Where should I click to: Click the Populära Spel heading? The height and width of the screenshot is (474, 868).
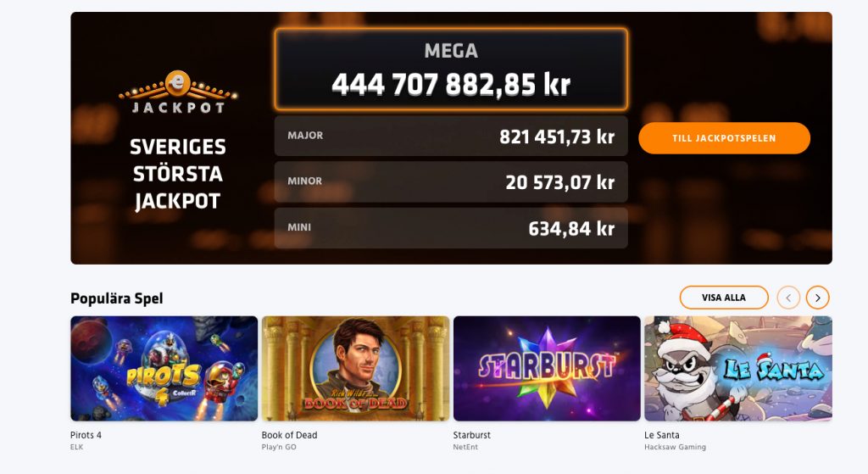[117, 298]
